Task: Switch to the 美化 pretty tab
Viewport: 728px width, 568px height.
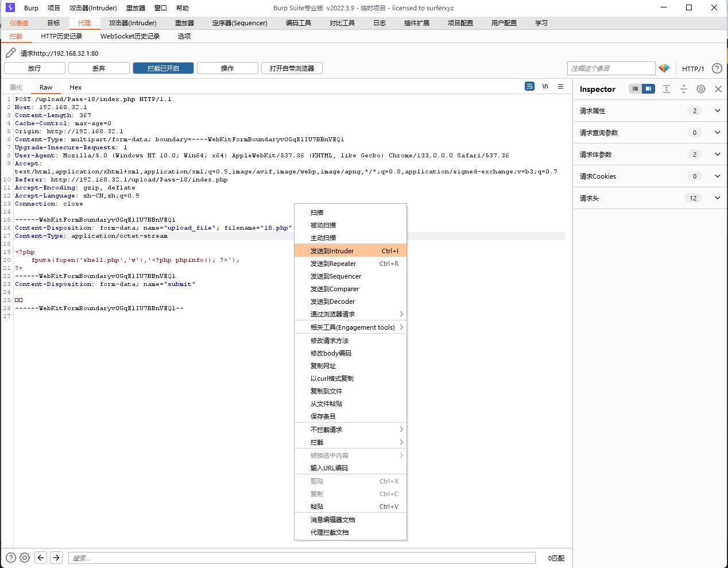Action: pos(16,87)
